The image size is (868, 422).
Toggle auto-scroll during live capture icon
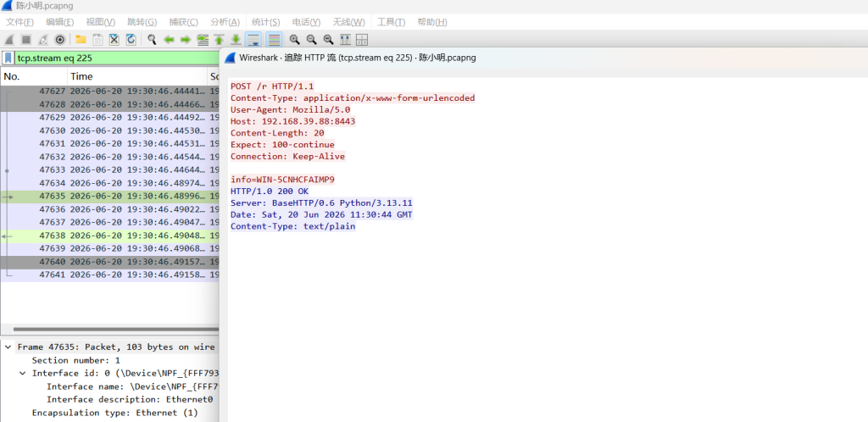click(253, 40)
